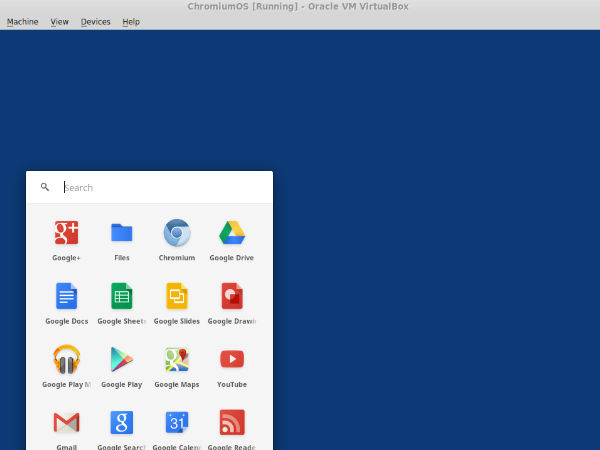This screenshot has width=600, height=450.
Task: Open the Gmail envelope icon
Action: click(66, 422)
